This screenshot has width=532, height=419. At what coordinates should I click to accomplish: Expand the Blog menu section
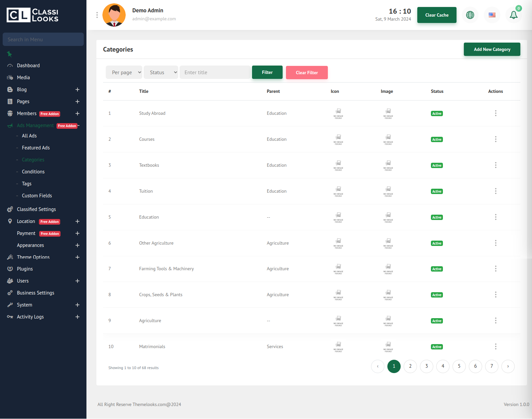point(77,90)
